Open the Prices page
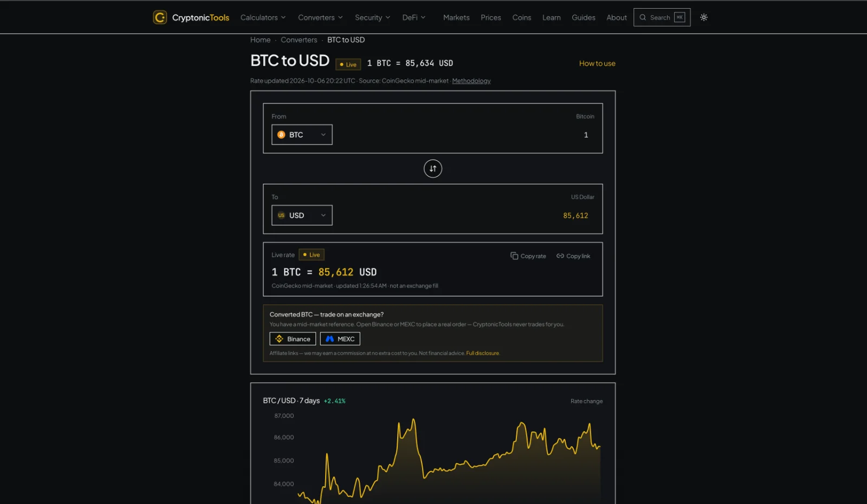The height and width of the screenshot is (504, 867). point(491,17)
